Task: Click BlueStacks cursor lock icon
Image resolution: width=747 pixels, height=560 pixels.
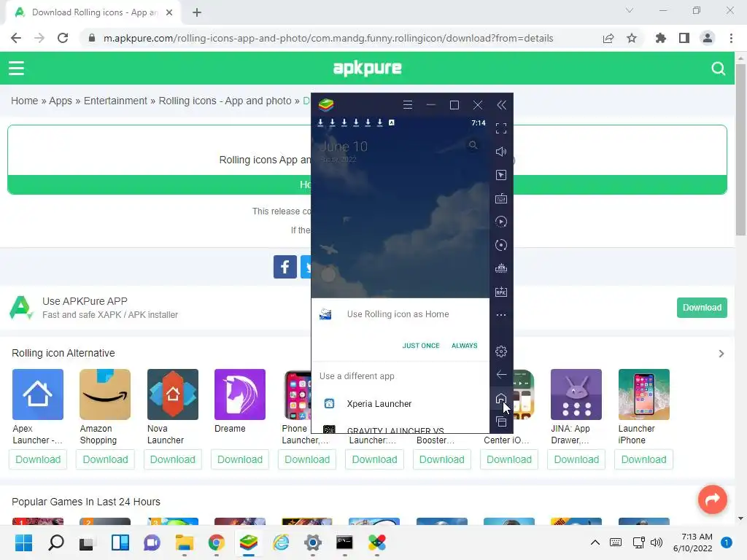Action: [x=500, y=175]
